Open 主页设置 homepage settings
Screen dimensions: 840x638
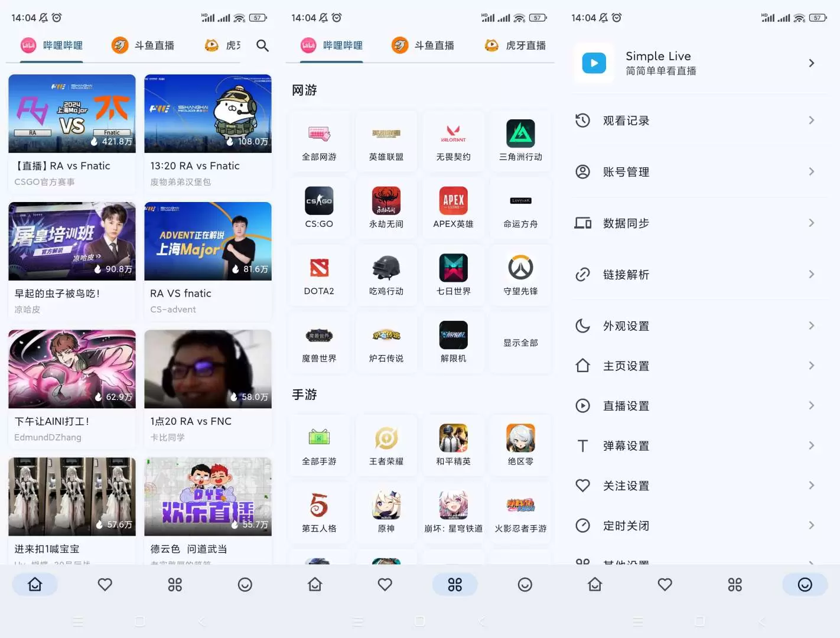click(x=700, y=366)
